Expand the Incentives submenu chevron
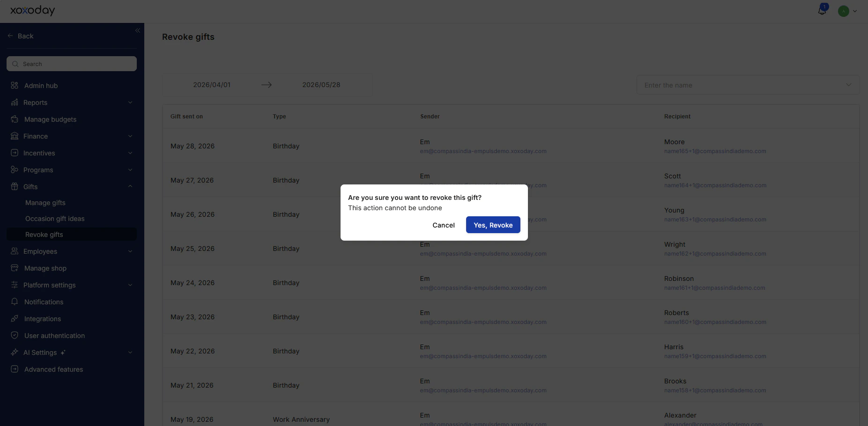This screenshot has height=426, width=868. [130, 153]
